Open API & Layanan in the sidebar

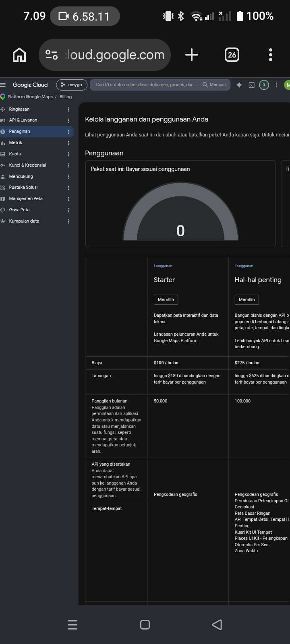(x=23, y=120)
